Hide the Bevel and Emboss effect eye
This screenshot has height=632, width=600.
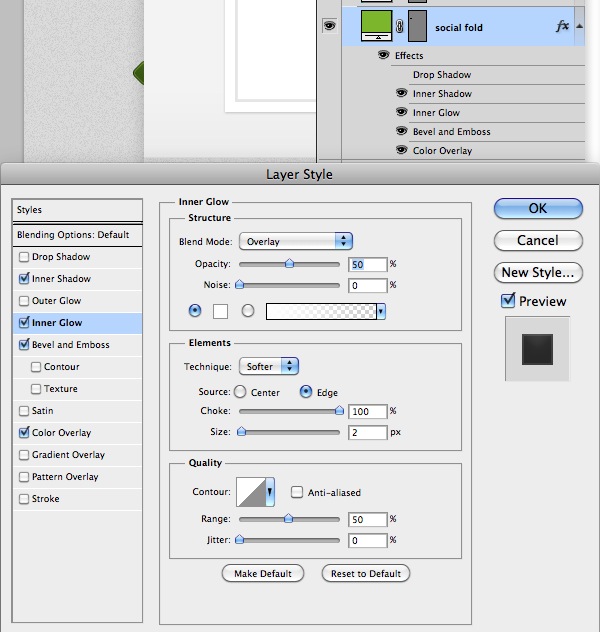tap(401, 131)
